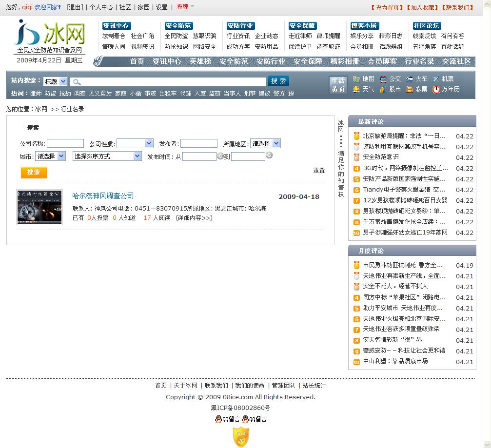491x448 pixels.
Task: Click 站长统计 footer link
Action: point(314,386)
